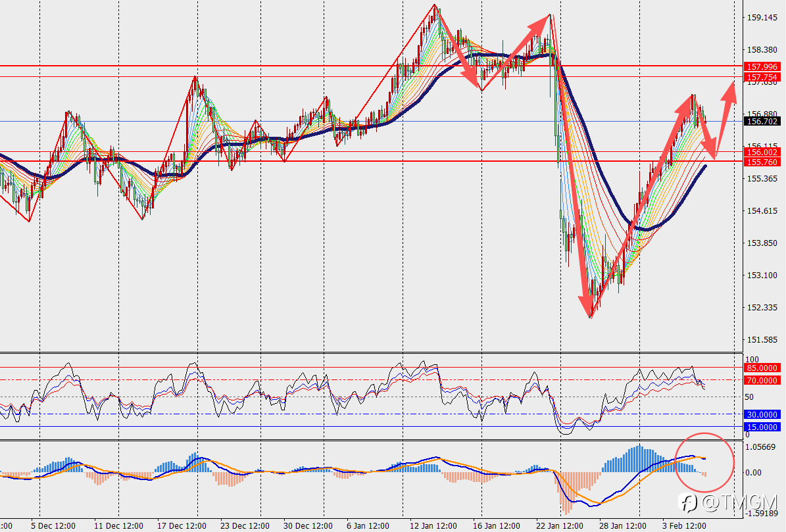This screenshot has width=786, height=532.
Task: Click the 157.754 resistance price label
Action: pos(762,77)
